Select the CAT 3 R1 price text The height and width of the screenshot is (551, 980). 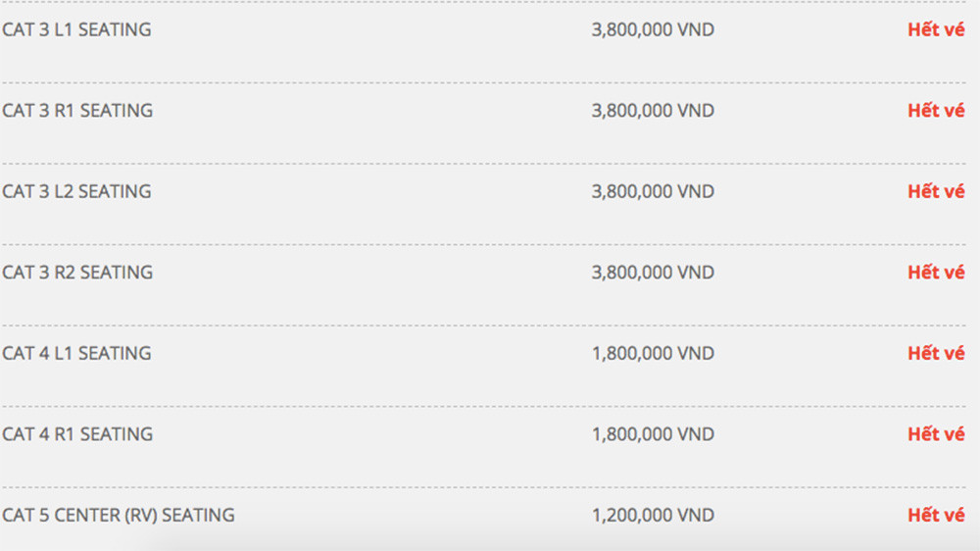653,111
